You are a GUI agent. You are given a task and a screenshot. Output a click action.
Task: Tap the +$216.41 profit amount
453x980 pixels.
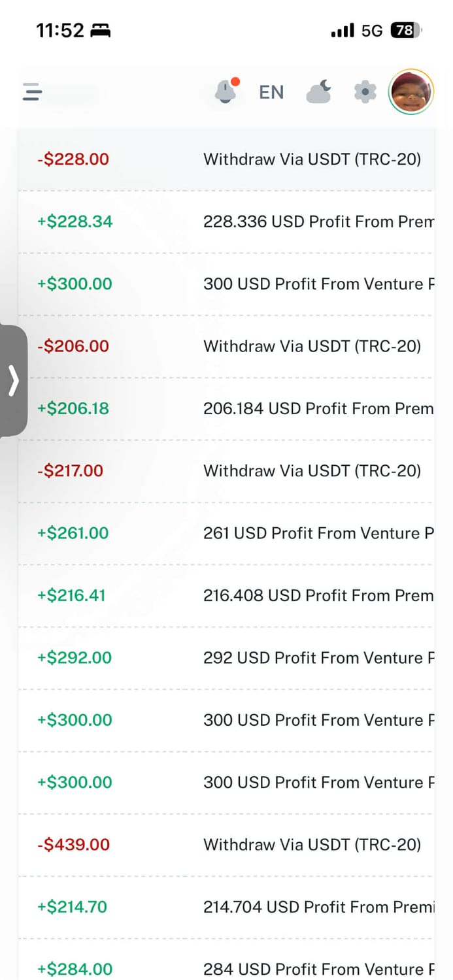[71, 595]
